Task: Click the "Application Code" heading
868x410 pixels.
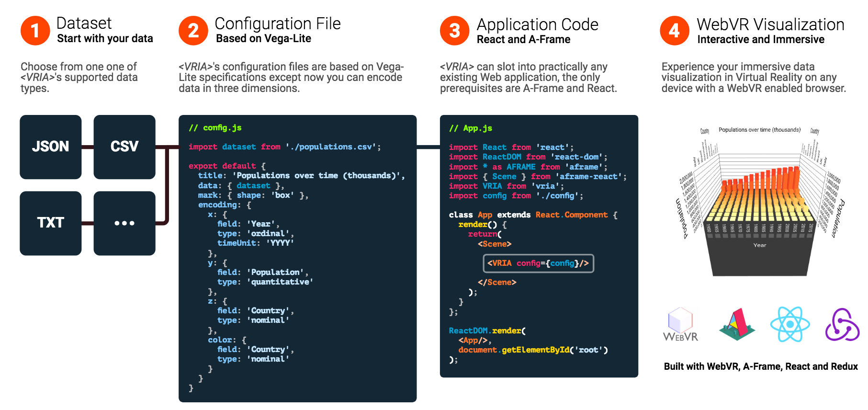Action: [x=538, y=24]
